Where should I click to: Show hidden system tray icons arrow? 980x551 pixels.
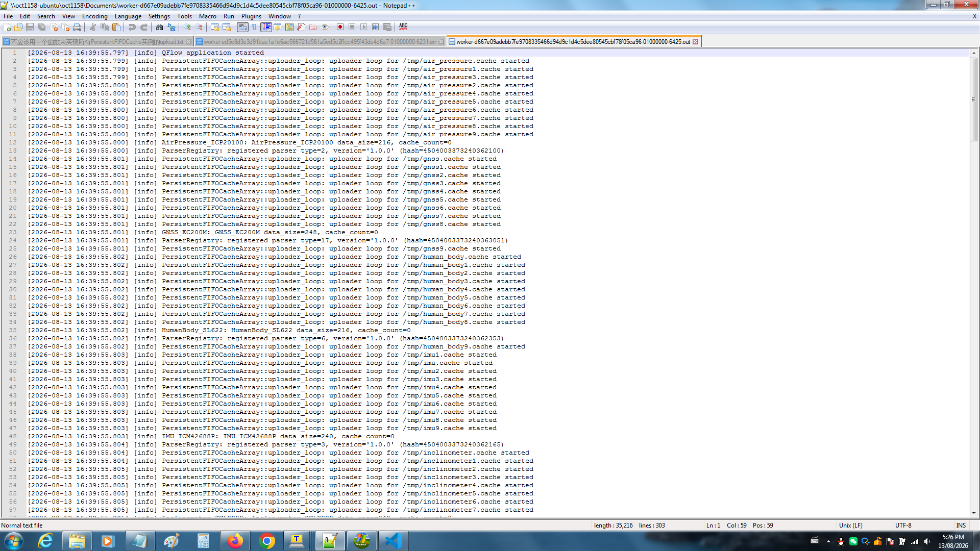[828, 541]
